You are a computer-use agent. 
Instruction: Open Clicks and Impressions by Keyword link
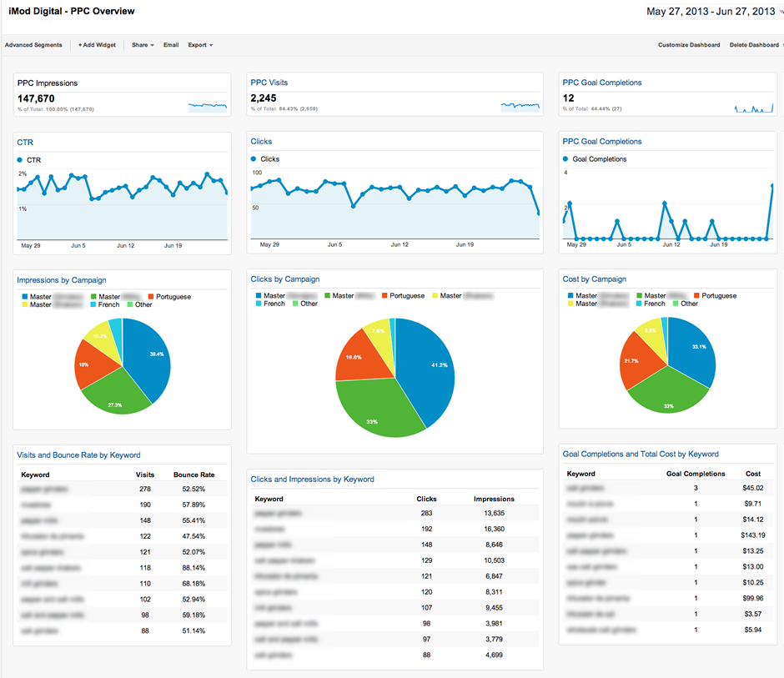313,479
